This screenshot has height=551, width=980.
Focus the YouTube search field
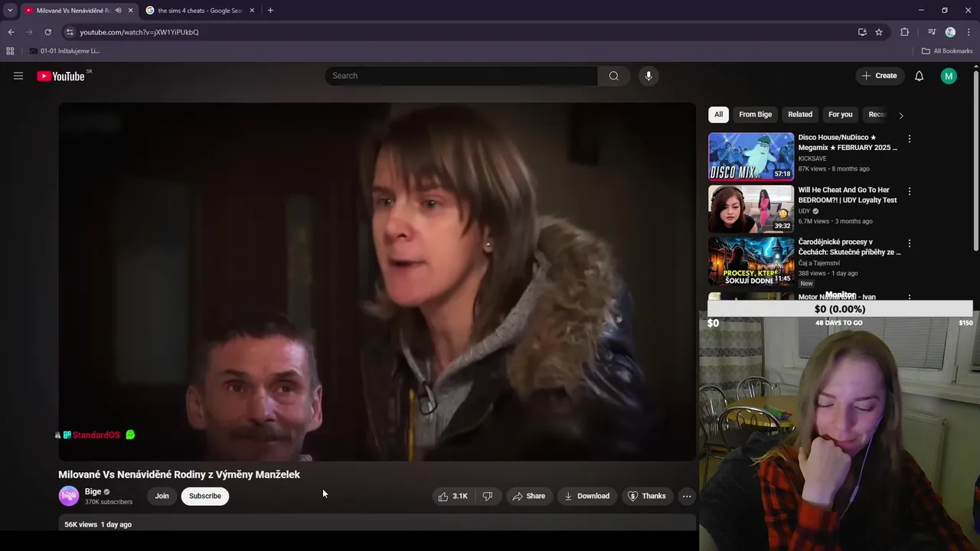(461, 76)
